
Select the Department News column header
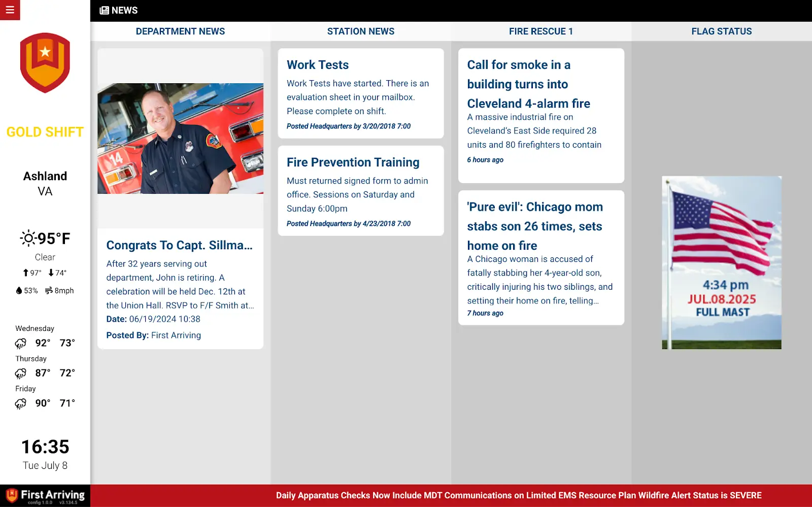pyautogui.click(x=180, y=31)
